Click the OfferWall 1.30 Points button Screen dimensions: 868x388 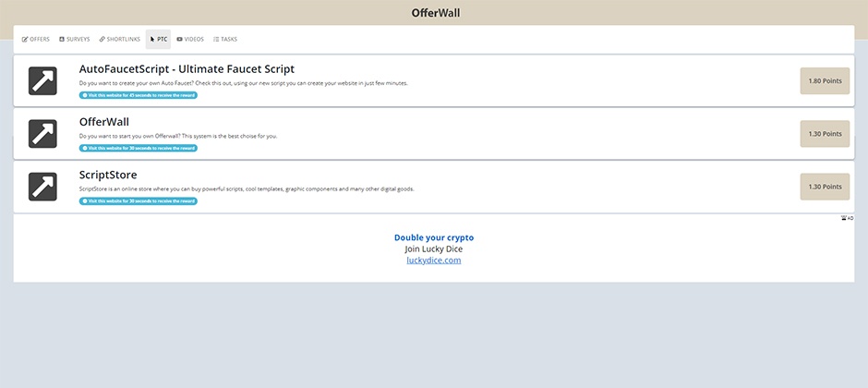(x=825, y=134)
